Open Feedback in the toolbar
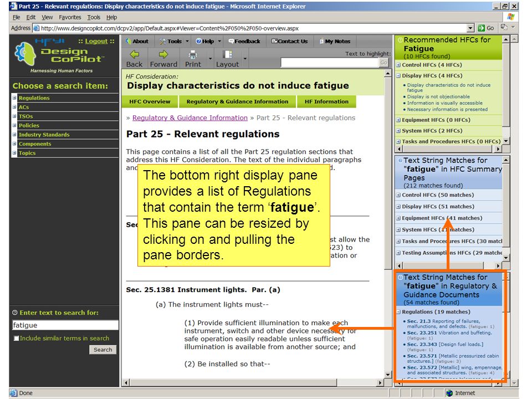532x399 pixels. [x=244, y=41]
